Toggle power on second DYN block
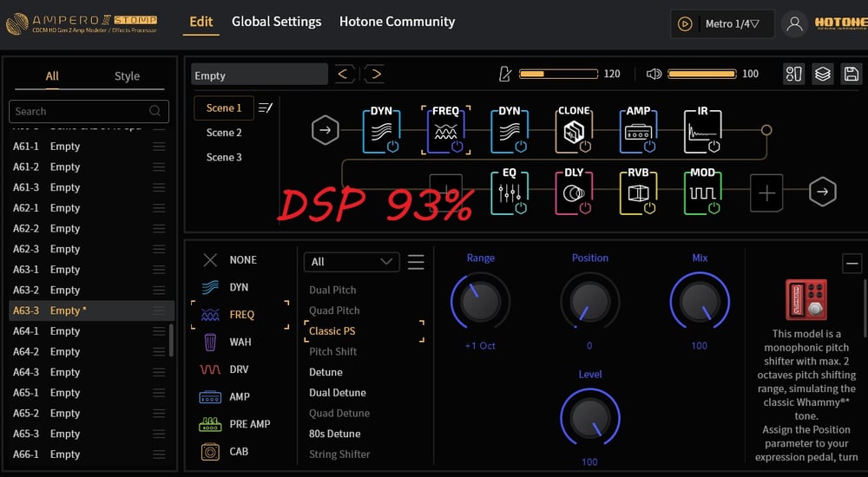The height and width of the screenshot is (477, 868). tap(521, 146)
